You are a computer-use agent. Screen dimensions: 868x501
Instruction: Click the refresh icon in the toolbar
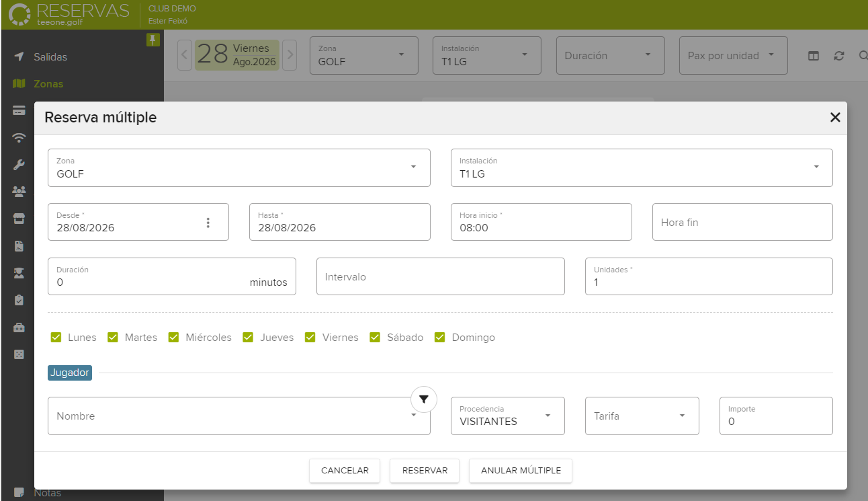coord(838,56)
